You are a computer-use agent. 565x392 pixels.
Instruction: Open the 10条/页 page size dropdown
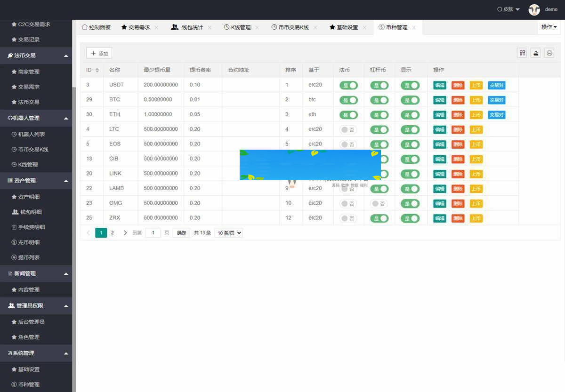pyautogui.click(x=228, y=232)
